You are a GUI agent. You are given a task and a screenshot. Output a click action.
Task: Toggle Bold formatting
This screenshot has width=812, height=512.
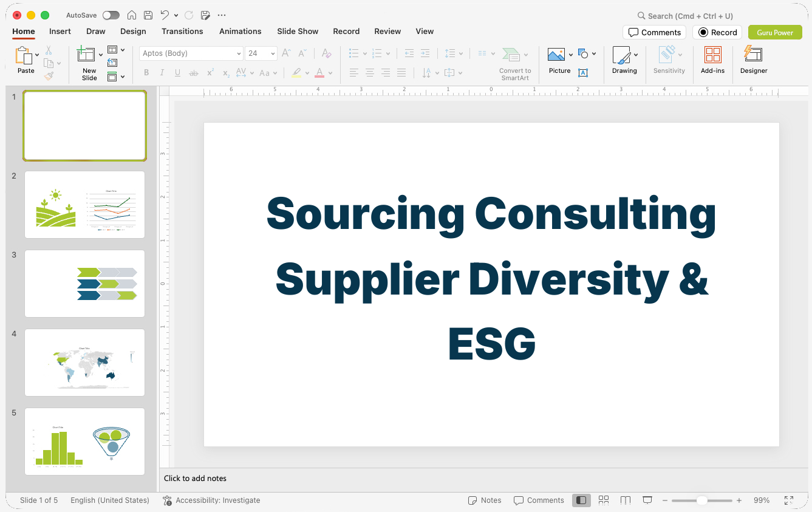coord(146,73)
